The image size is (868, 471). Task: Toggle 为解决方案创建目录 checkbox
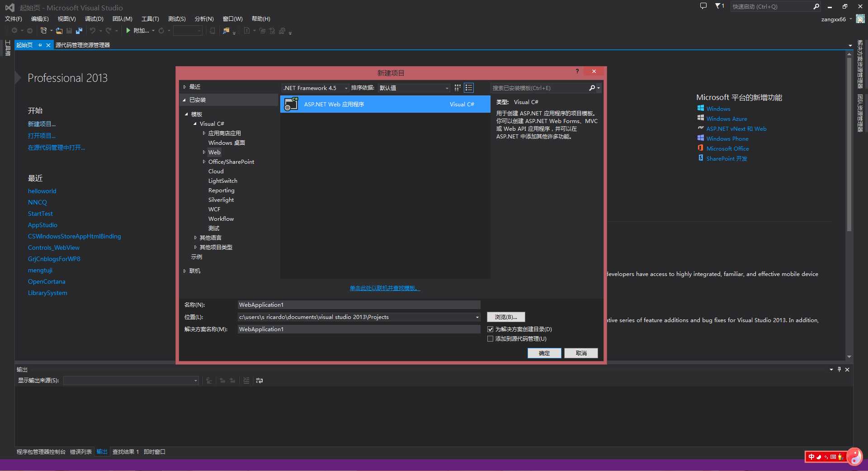click(x=490, y=329)
